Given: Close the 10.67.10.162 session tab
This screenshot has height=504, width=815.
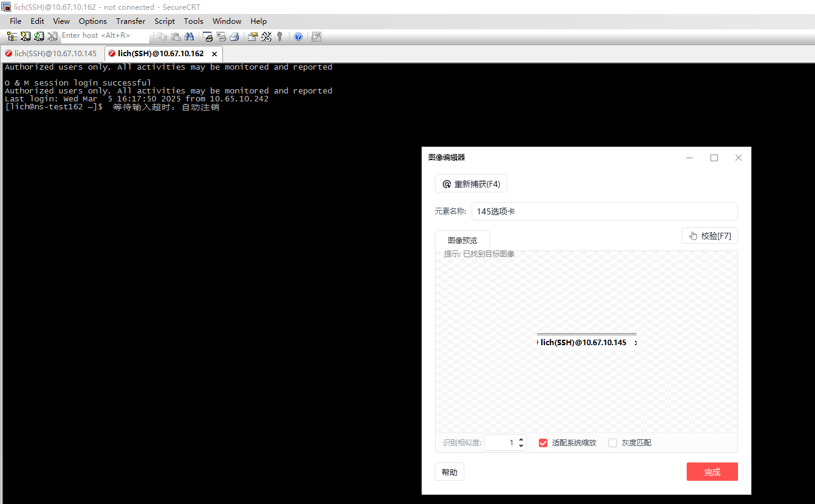Looking at the screenshot, I should (x=214, y=54).
